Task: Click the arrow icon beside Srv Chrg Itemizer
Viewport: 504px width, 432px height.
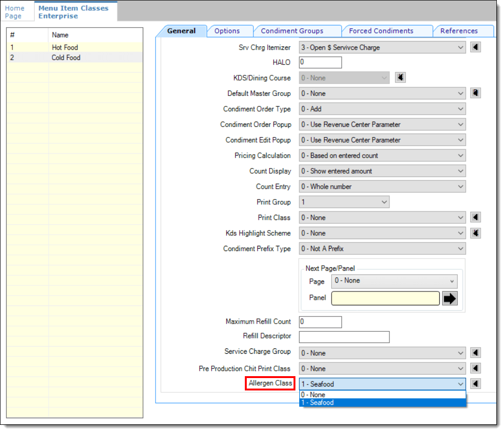Action: tap(475, 47)
